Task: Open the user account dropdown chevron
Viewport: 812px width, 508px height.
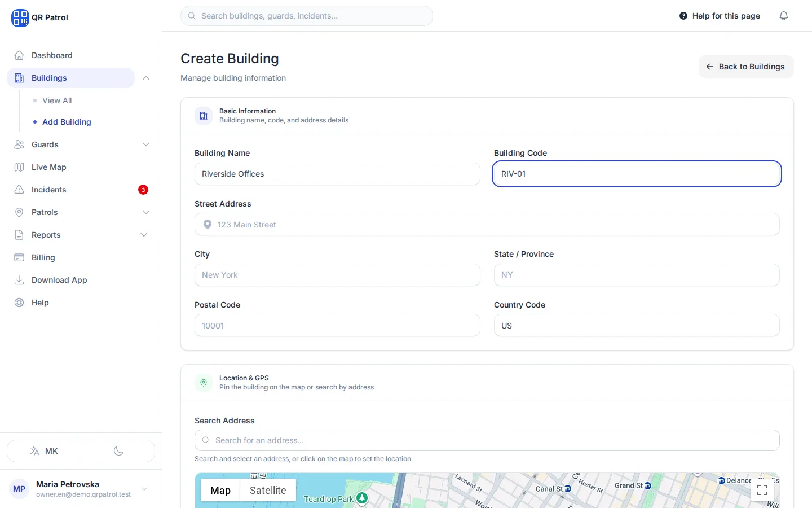Action: pyautogui.click(x=144, y=489)
